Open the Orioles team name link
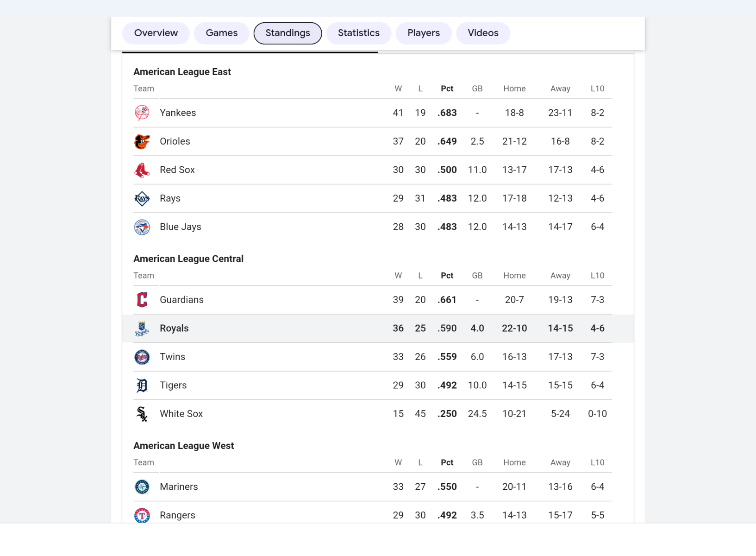The image size is (756, 556). 175,141
